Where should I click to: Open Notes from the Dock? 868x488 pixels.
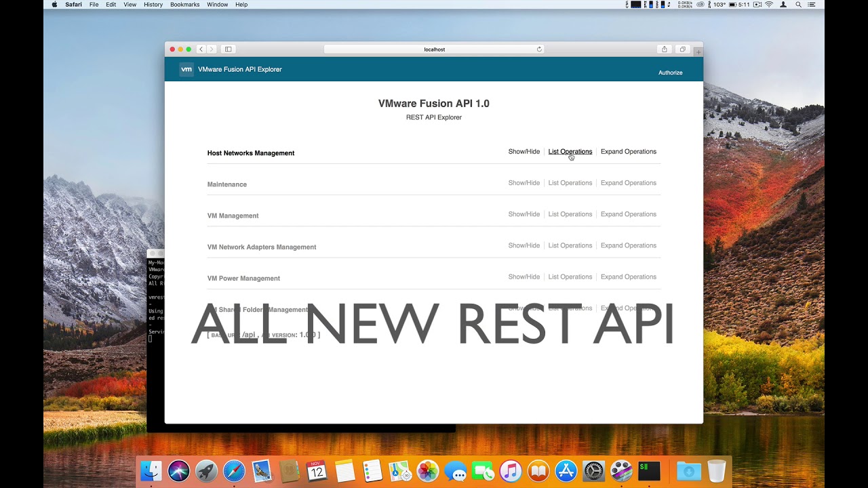pos(344,470)
